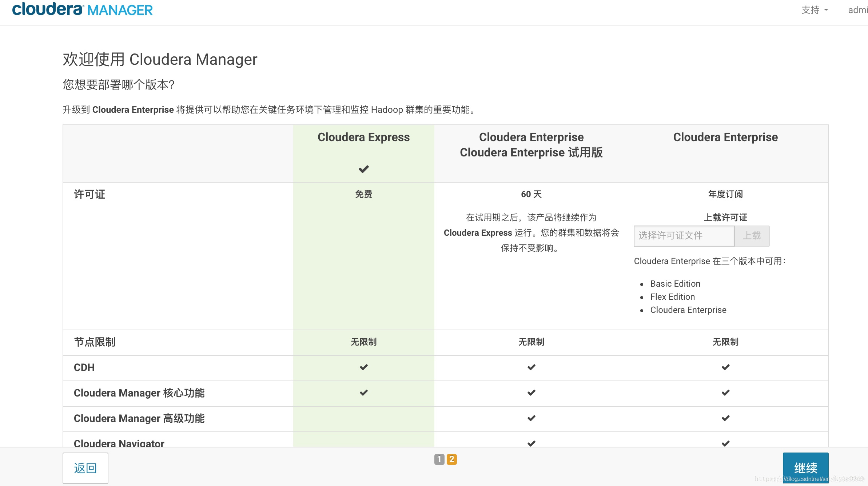Click Navigator checkmark in Enterprise trial column
868x486 pixels.
coord(531,443)
